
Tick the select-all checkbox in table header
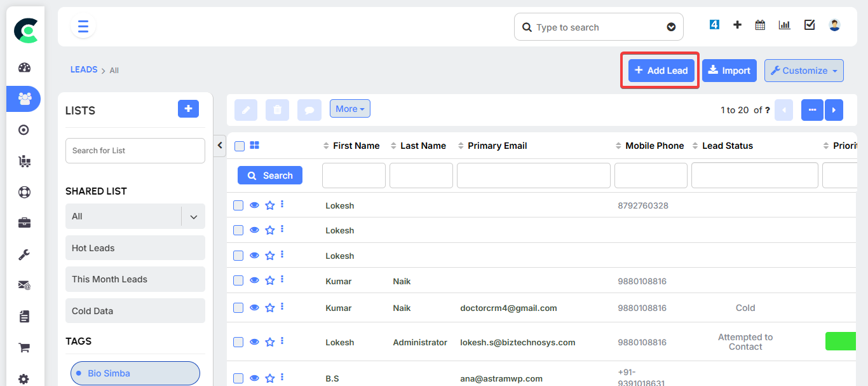240,146
